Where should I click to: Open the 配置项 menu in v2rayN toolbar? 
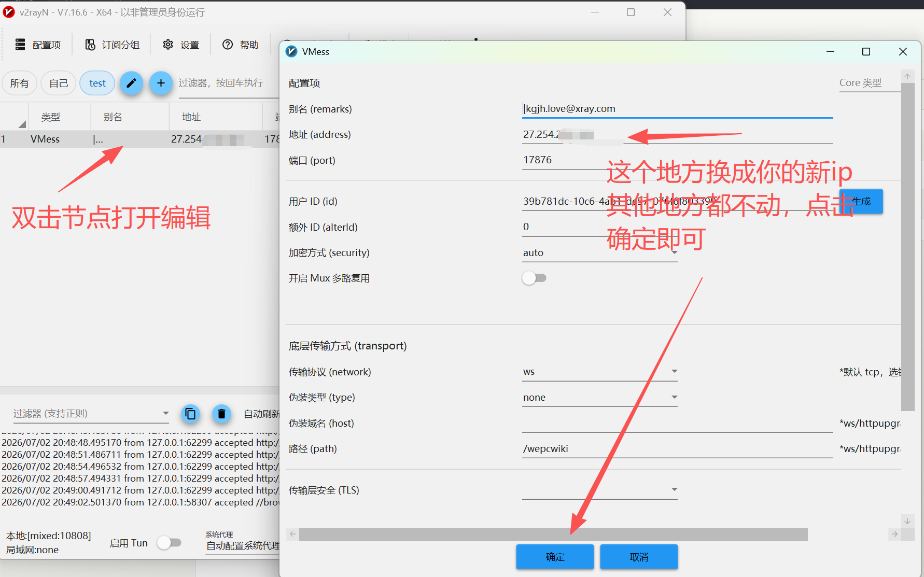pyautogui.click(x=38, y=45)
